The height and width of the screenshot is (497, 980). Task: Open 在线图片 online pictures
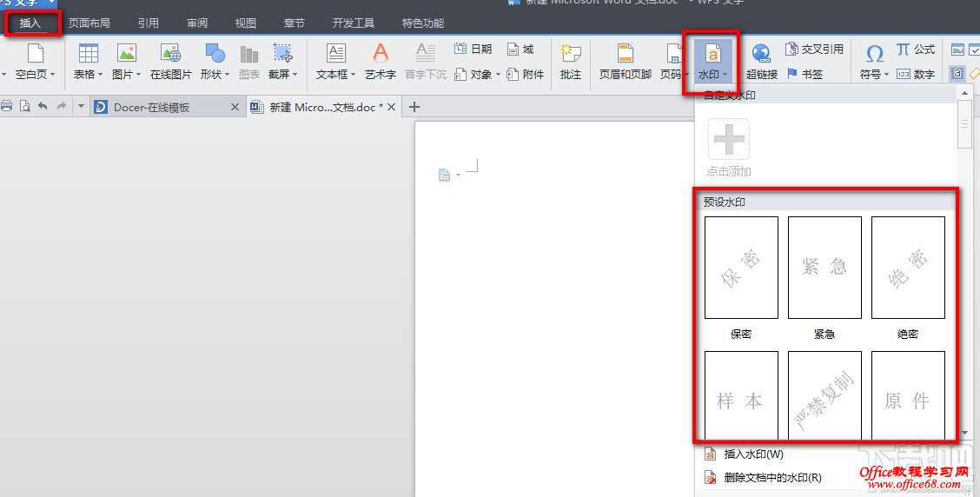[x=170, y=62]
